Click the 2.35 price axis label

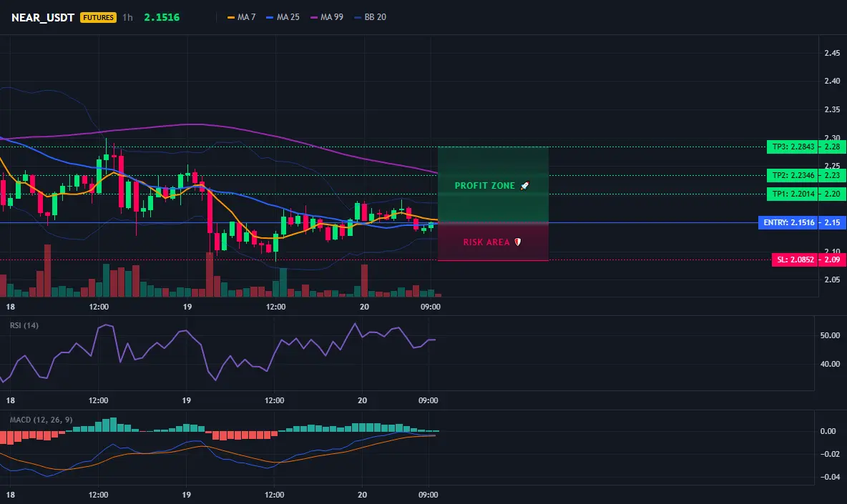(832, 109)
